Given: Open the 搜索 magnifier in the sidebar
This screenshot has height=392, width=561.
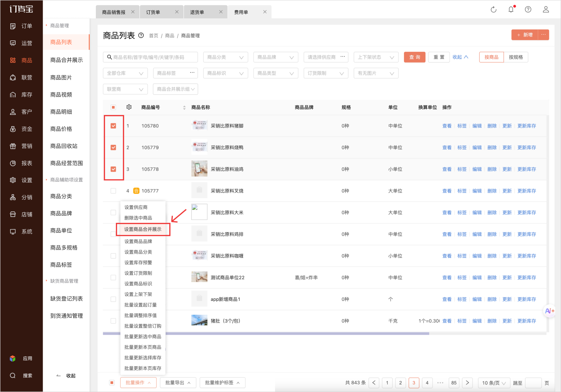Looking at the screenshot, I should click(x=13, y=376).
